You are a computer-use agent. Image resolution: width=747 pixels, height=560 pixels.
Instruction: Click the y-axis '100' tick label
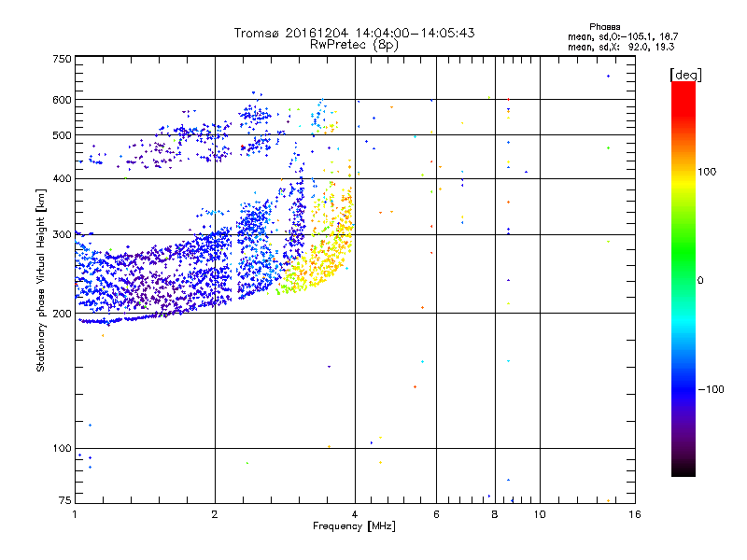(x=62, y=448)
